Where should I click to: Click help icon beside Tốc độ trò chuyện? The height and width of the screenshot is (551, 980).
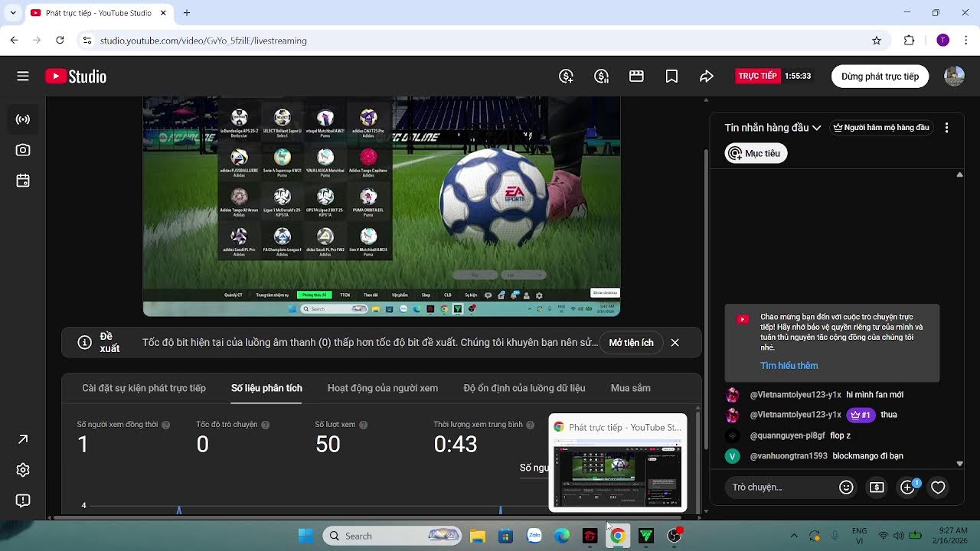tap(266, 425)
